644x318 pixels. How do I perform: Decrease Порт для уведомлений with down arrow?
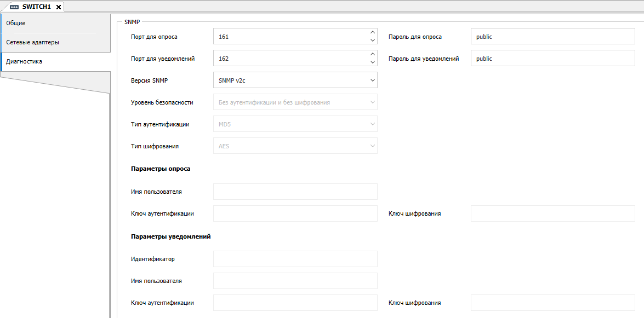373,62
